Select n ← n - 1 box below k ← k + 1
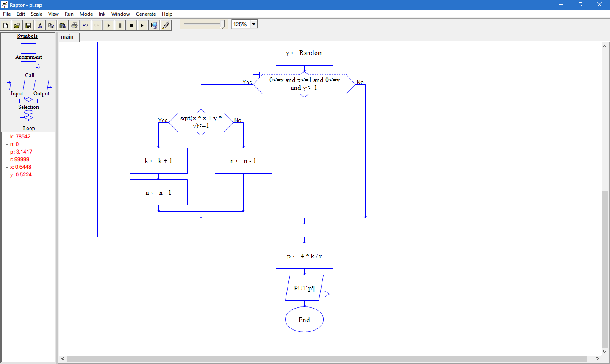610x364 pixels. (x=159, y=193)
